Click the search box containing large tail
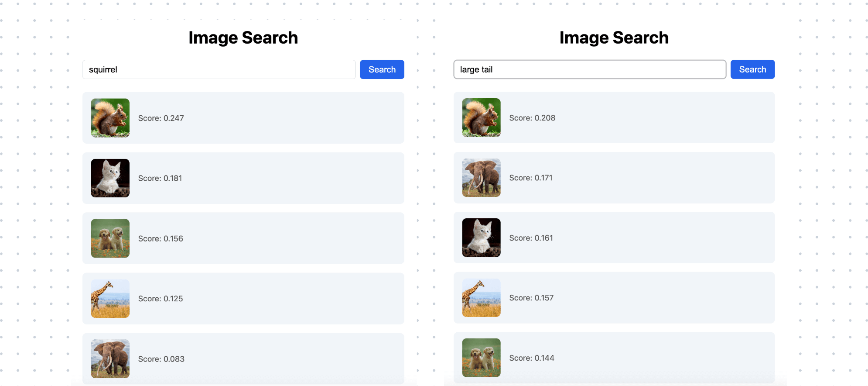This screenshot has height=386, width=868. pos(589,69)
